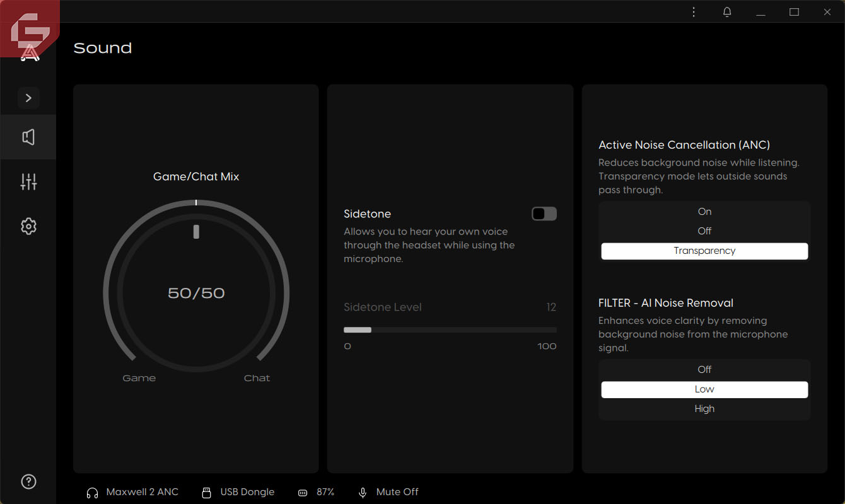Click the USB Dongle status text
This screenshot has height=504, width=845.
(247, 492)
